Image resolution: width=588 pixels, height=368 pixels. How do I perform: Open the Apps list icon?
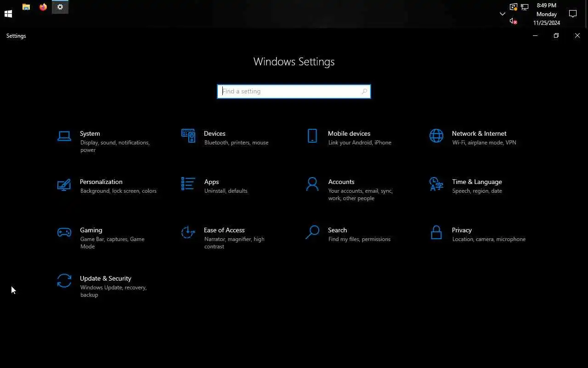pyautogui.click(x=188, y=184)
